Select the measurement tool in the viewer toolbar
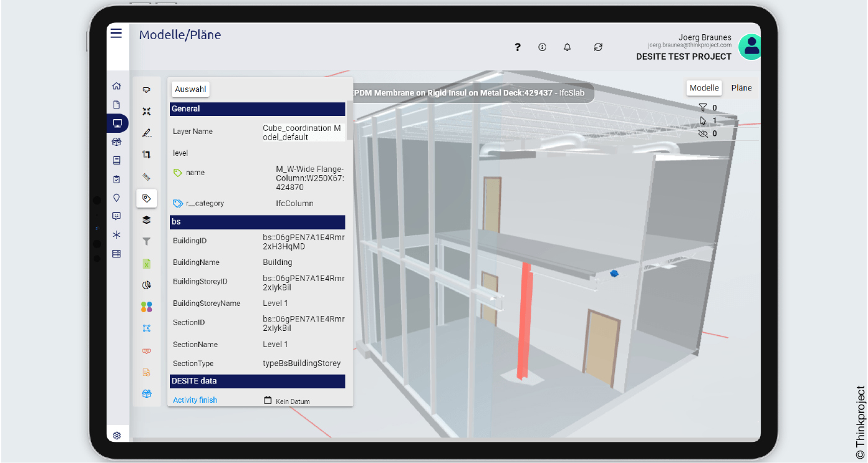Viewport: 868px width, 463px height. click(147, 176)
